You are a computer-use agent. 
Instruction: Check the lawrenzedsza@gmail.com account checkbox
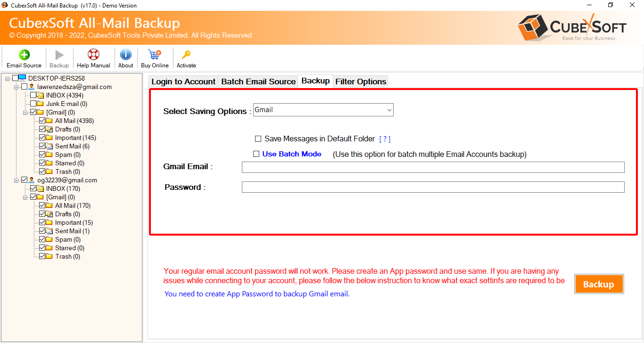[x=25, y=87]
